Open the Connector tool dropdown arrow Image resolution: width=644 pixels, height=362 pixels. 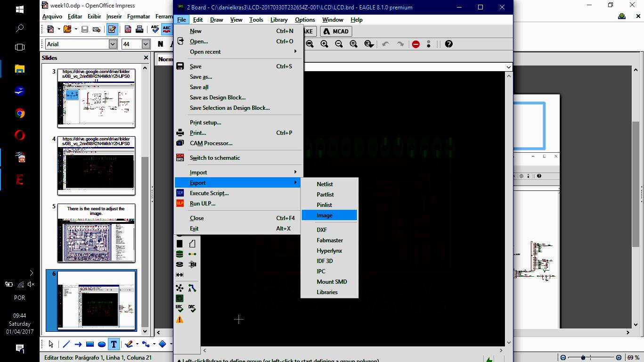(154, 344)
